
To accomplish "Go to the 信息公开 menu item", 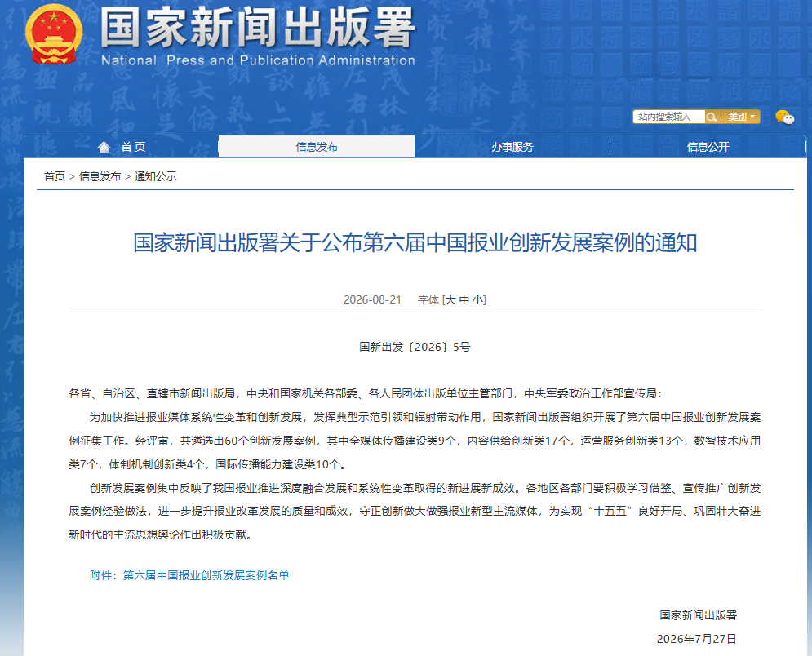I will click(708, 147).
